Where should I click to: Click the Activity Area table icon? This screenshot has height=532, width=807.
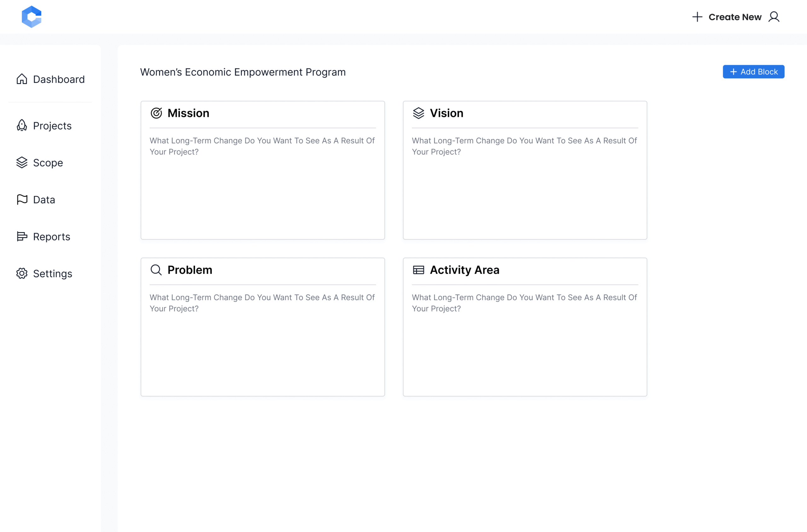(418, 270)
